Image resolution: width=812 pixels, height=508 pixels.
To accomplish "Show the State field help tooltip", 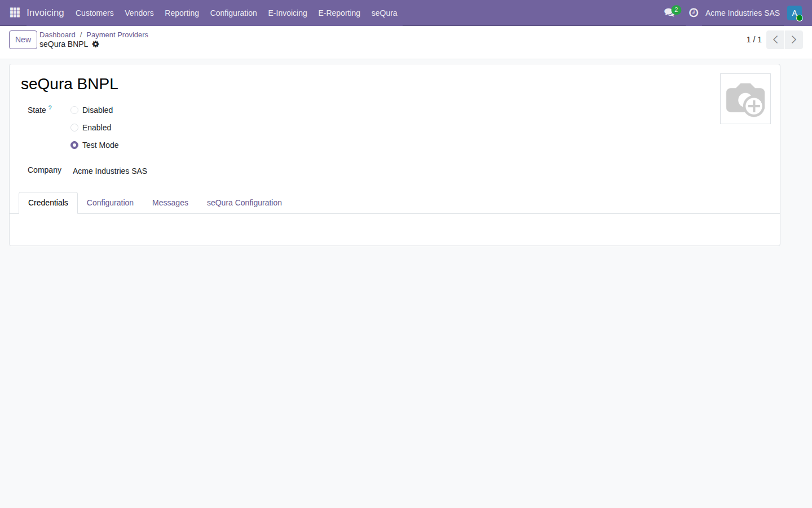I will point(50,108).
